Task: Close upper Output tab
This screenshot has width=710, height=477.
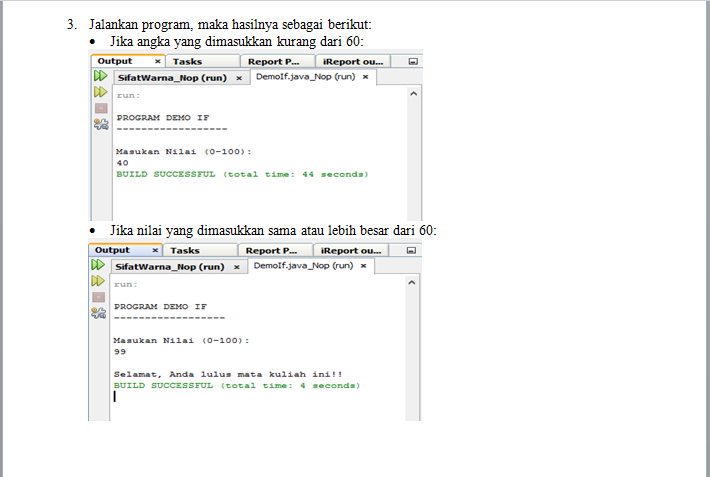Action: [158, 61]
